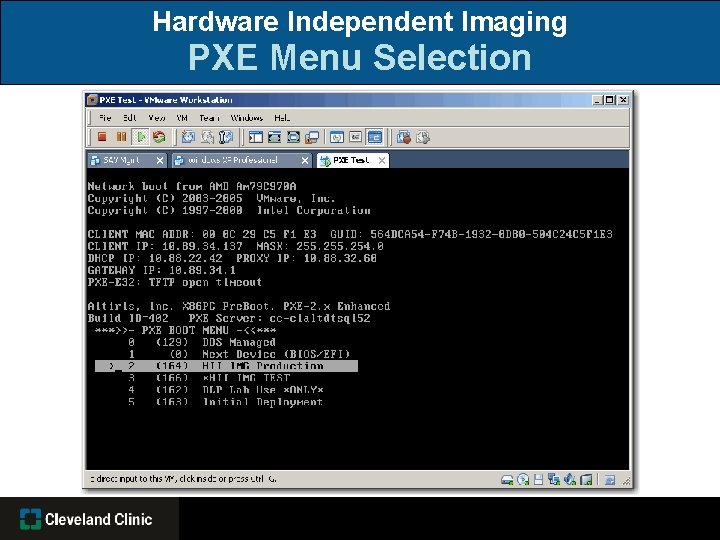Click the Revert to Snapshot icon

[208, 137]
